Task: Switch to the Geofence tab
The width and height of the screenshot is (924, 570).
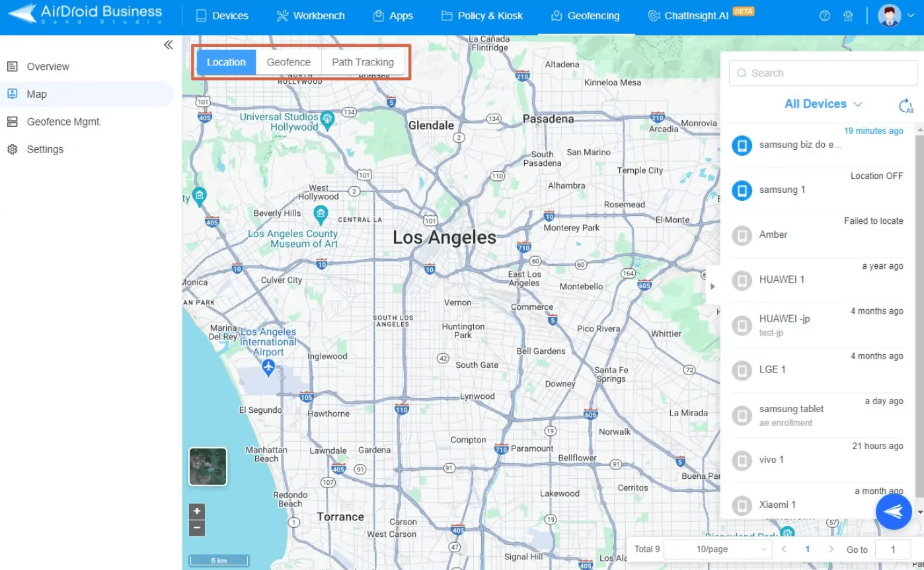Action: pyautogui.click(x=288, y=62)
